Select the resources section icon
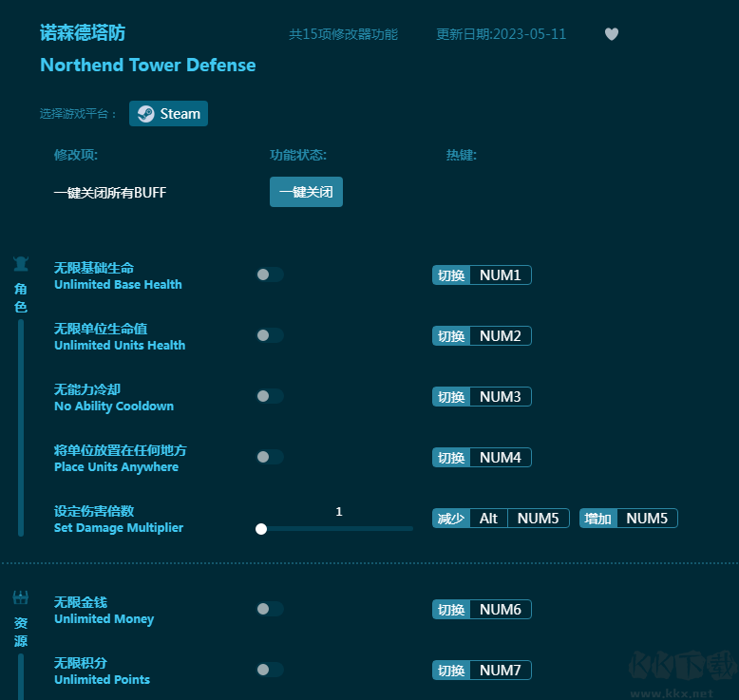Image resolution: width=739 pixels, height=700 pixels. (x=21, y=597)
